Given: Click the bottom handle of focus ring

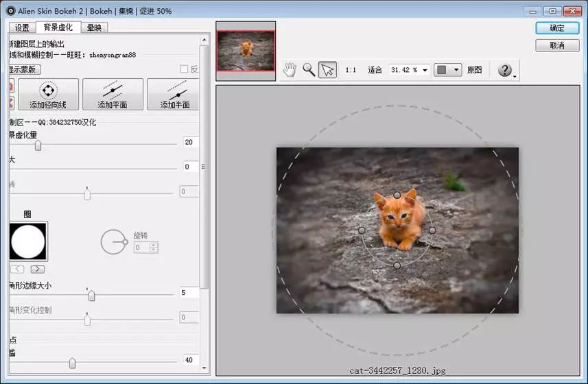Looking at the screenshot, I should point(397,265).
